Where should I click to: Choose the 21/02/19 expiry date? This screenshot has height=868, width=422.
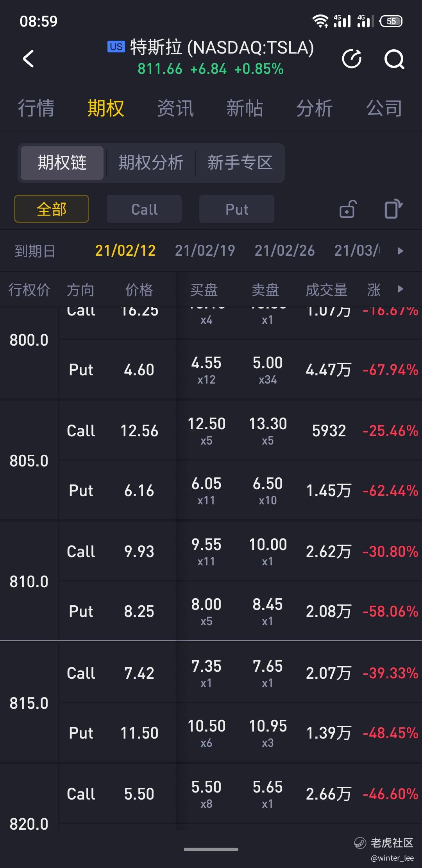click(x=205, y=251)
